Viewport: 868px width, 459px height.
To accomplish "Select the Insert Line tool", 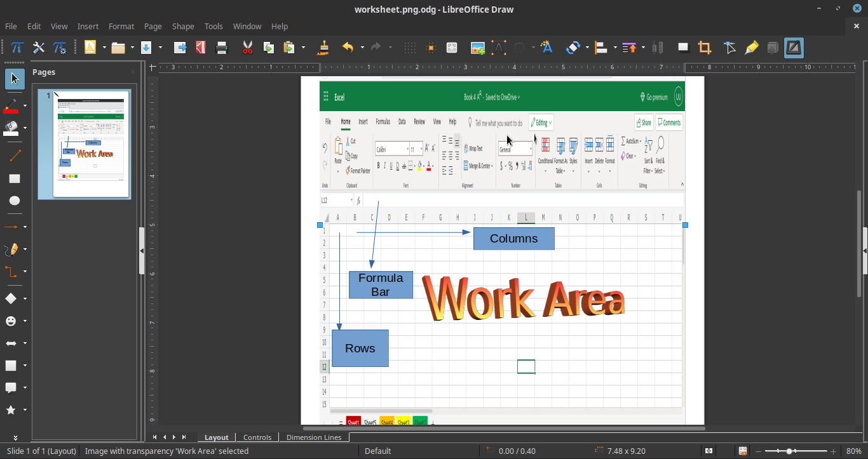I will [x=14, y=156].
